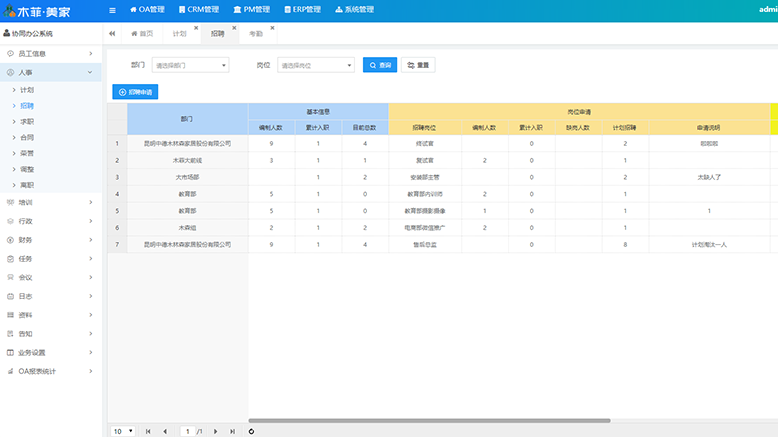
Task: Click the refresh icon in pagination bar
Action: pos(251,431)
